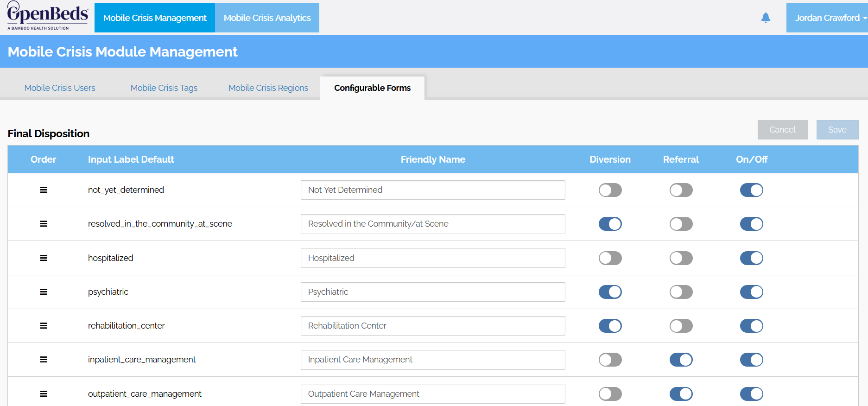The image size is (868, 406).
Task: Disable Referral for Inpatient Care Management
Action: coord(681,360)
